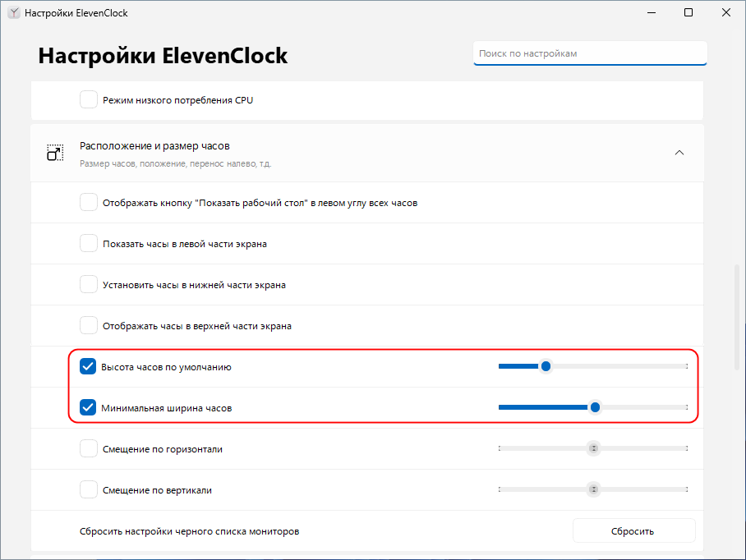Click the clock height slider handle
746x560 pixels.
546,366
